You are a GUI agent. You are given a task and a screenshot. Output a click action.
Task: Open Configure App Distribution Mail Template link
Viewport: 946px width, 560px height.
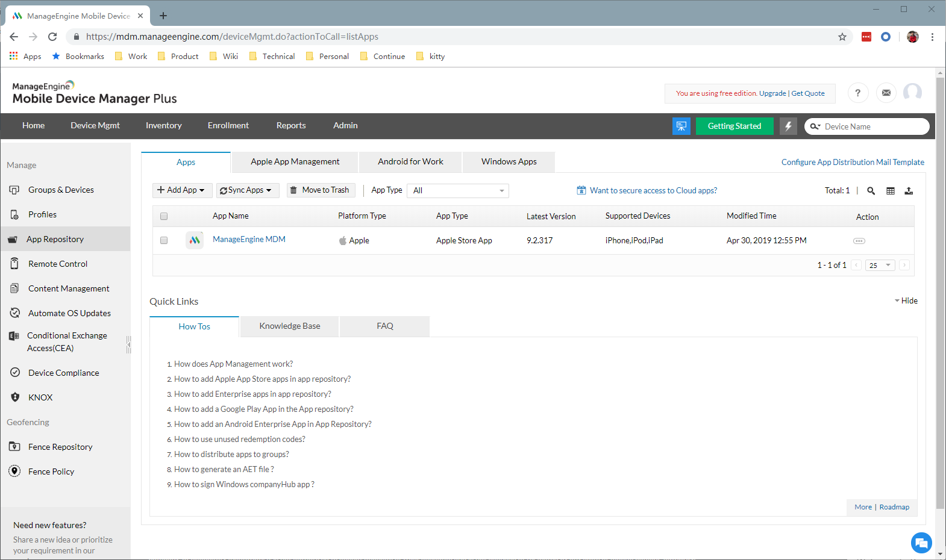[x=853, y=162]
